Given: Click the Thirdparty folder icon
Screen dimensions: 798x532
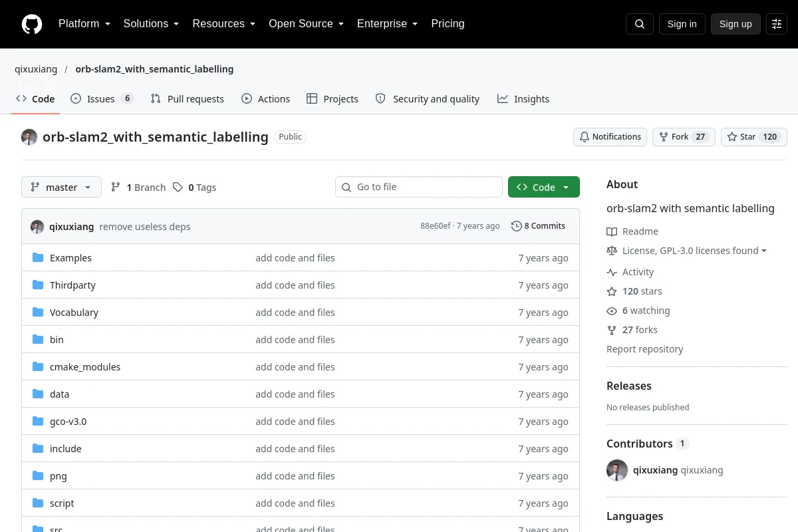Looking at the screenshot, I should pos(38,285).
